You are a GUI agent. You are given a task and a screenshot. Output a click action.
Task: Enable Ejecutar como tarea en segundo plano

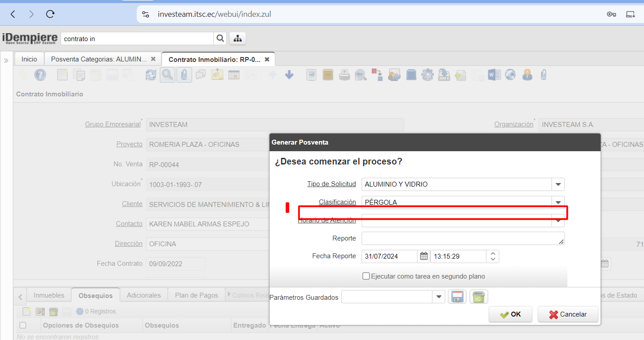coord(366,276)
